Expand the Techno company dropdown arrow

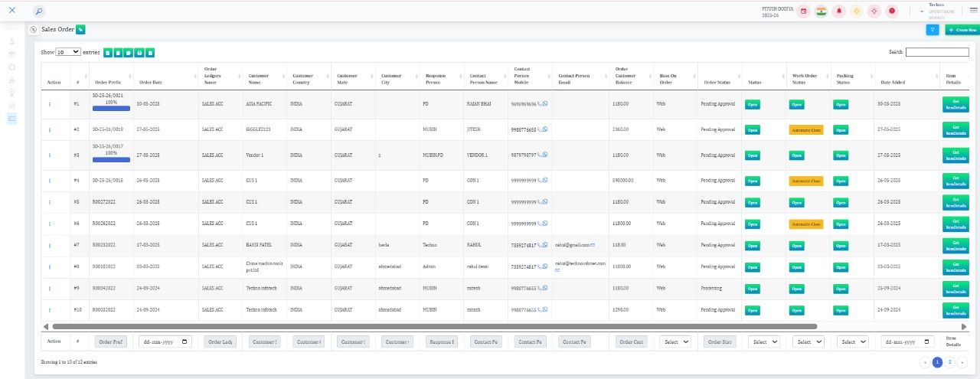point(922,12)
